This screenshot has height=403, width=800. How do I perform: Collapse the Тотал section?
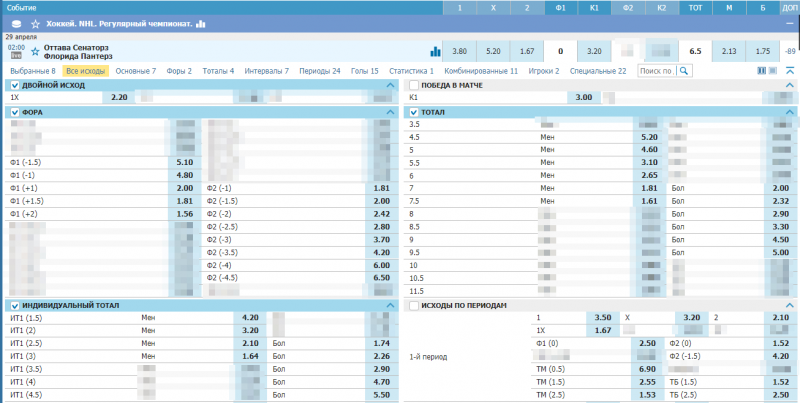[x=789, y=112]
